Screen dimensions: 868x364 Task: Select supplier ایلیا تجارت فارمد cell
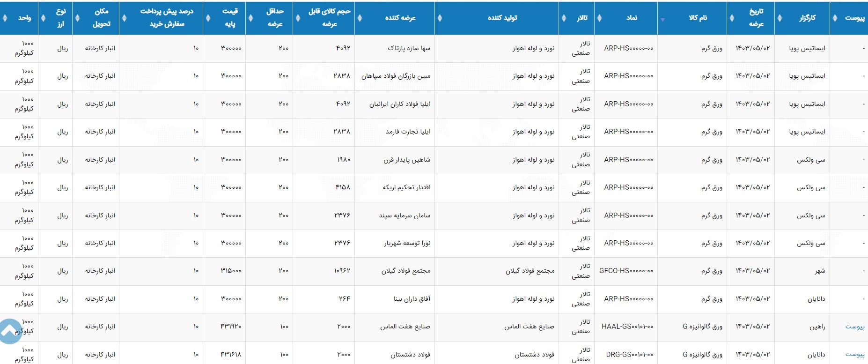408,132
